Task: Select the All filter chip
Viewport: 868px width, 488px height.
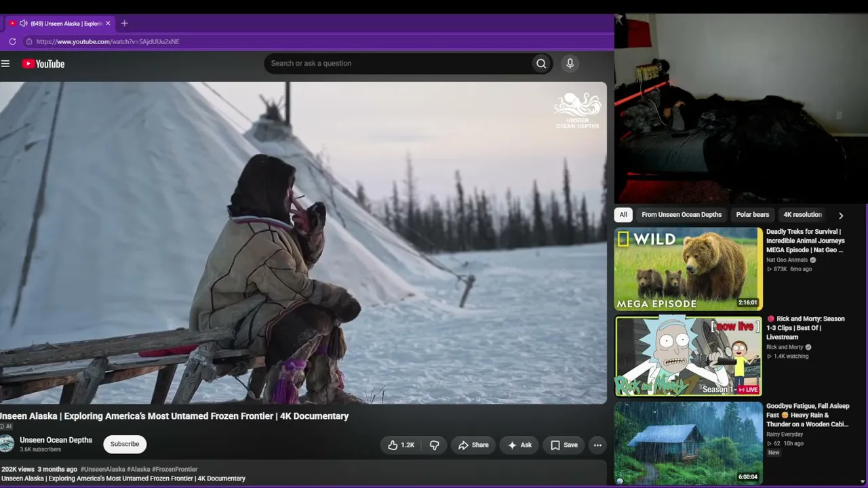Action: [x=623, y=215]
